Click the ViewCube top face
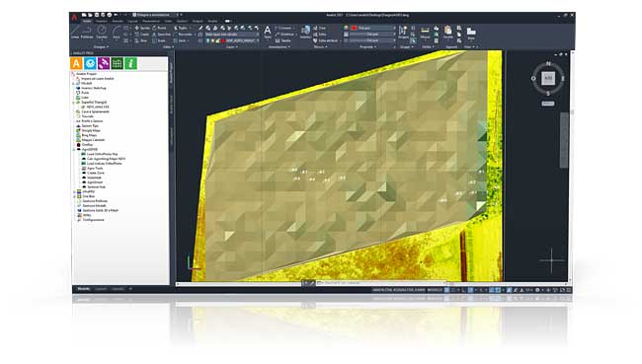The image size is (642, 364). point(548,78)
